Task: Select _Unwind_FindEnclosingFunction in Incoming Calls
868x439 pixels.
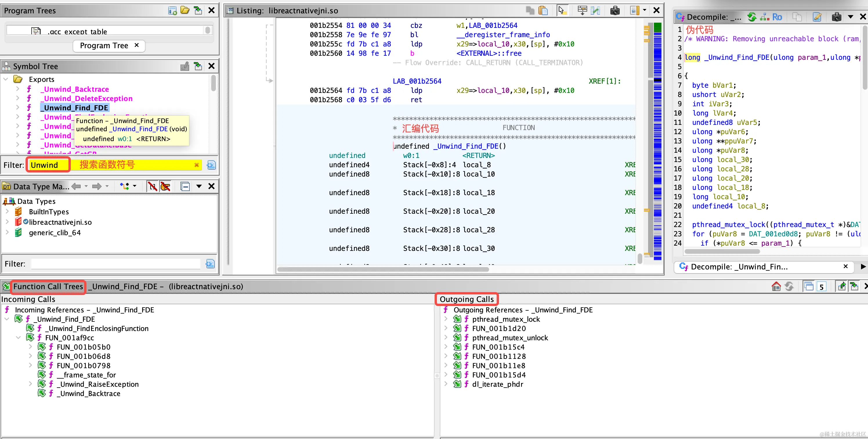Action: [97, 328]
